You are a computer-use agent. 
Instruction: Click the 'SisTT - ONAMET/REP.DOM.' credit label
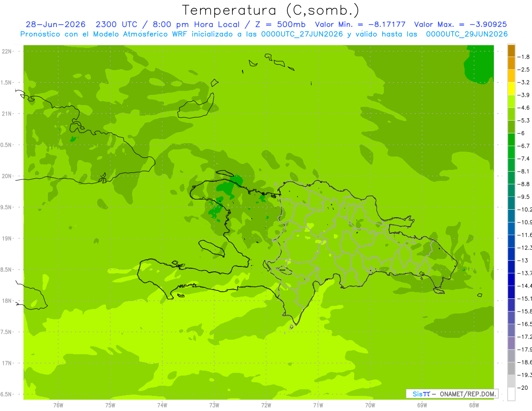click(452, 394)
